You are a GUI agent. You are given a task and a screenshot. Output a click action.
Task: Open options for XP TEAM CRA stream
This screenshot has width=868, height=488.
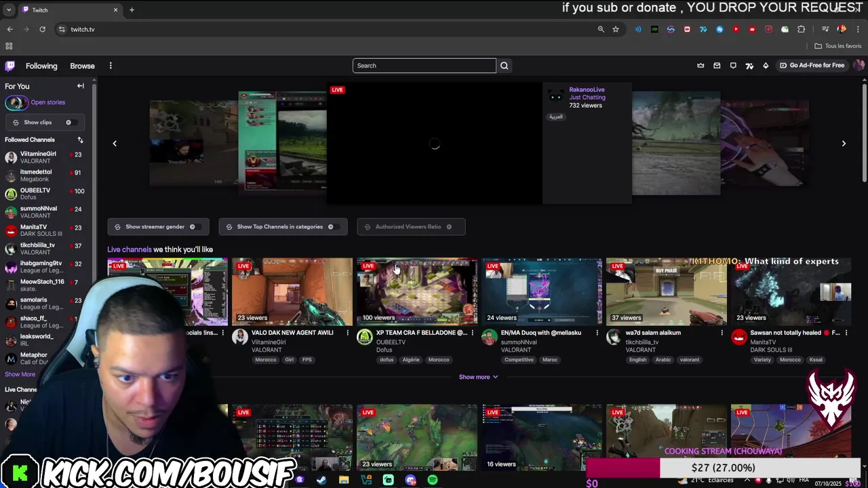pyautogui.click(x=473, y=333)
